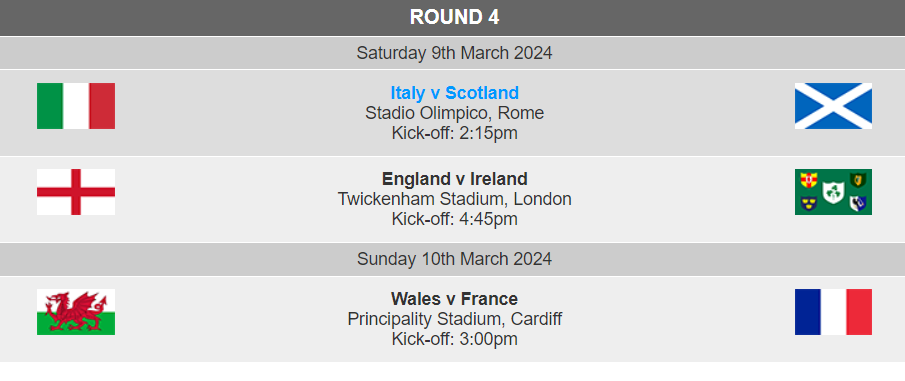
Task: Click the Saturday 9th March 2024 date row
Action: tap(452, 53)
